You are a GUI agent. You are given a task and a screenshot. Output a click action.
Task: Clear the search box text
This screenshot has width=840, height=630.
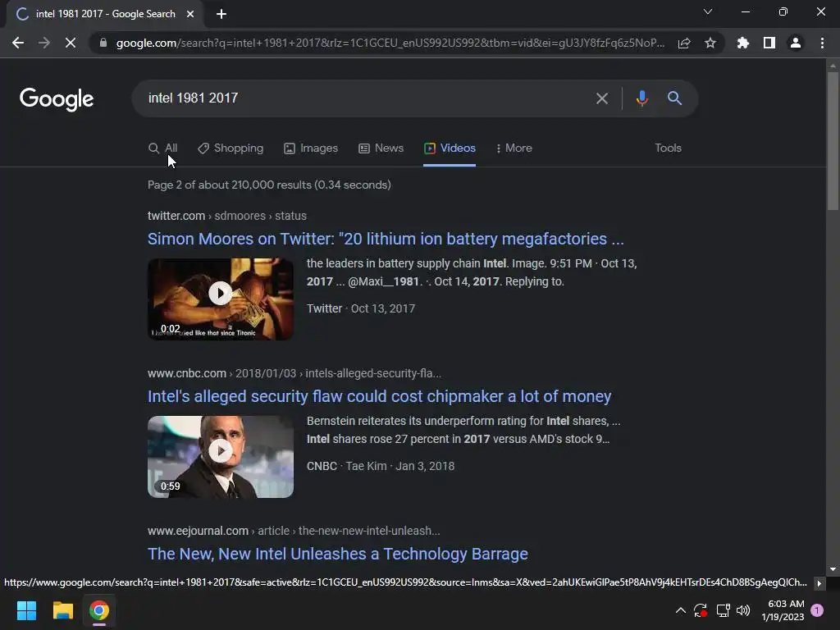602,98
